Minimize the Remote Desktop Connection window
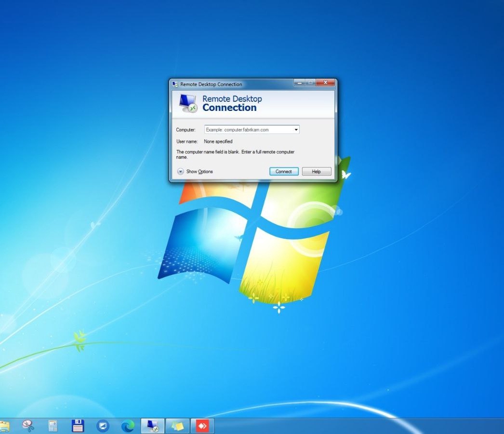Screen dimensions: 504x434 (x=299, y=82)
